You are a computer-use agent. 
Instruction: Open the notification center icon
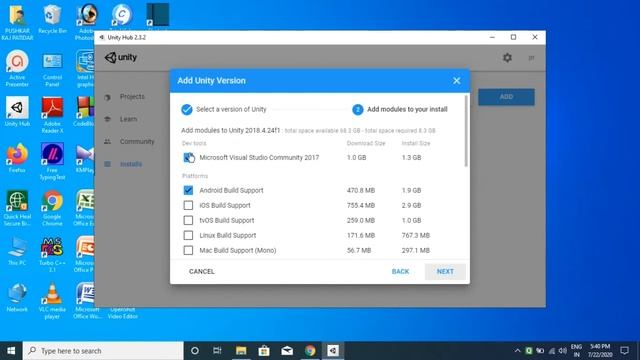tap(624, 351)
